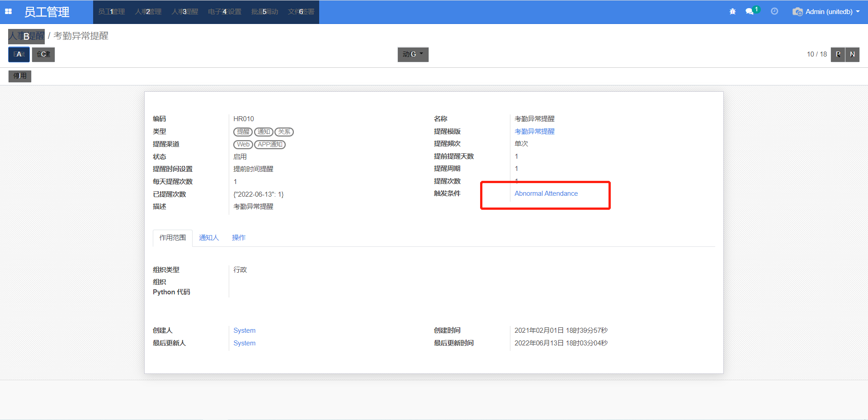Open the debug bug icon menu

point(732,12)
